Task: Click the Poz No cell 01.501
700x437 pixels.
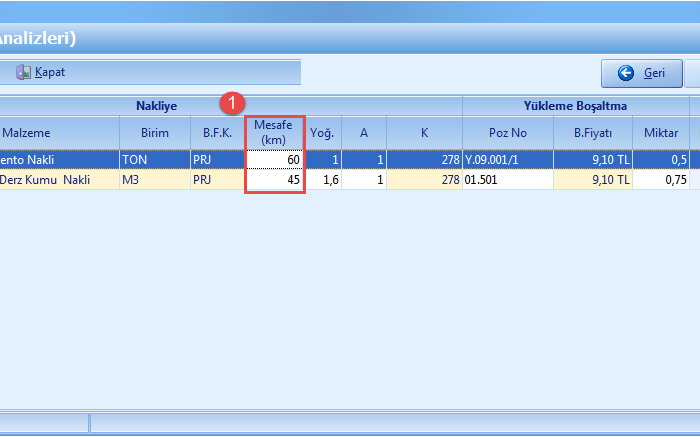Action: (x=507, y=180)
